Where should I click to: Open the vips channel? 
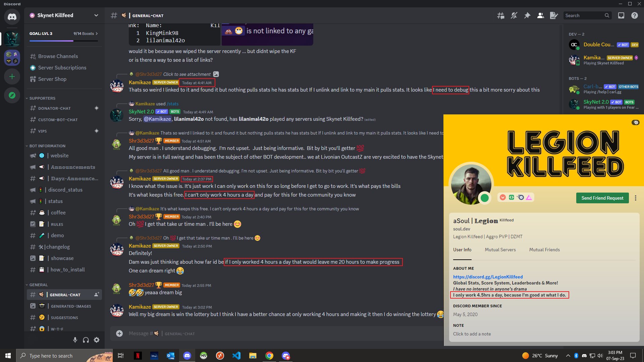point(64,131)
